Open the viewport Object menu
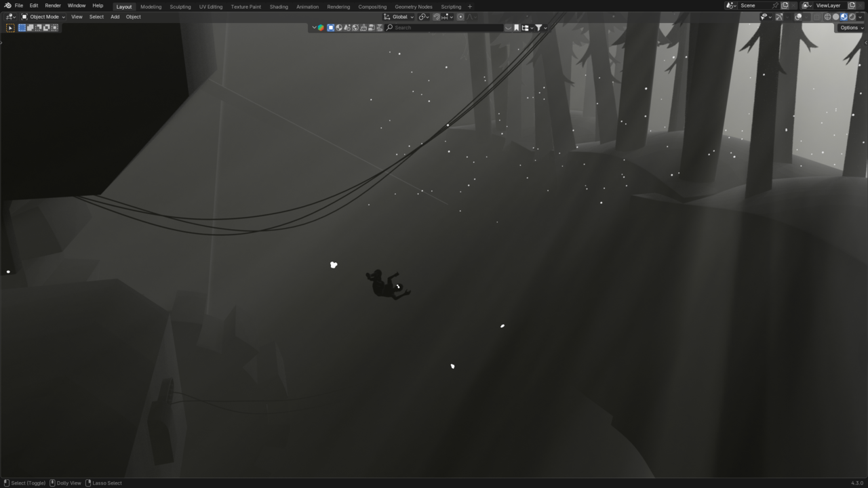The height and width of the screenshot is (488, 868). [x=134, y=17]
